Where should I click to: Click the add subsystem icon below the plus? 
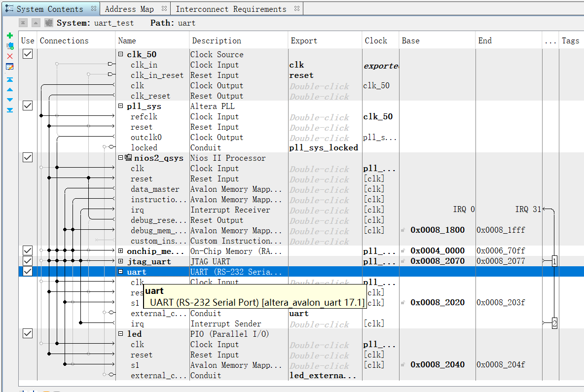point(10,46)
